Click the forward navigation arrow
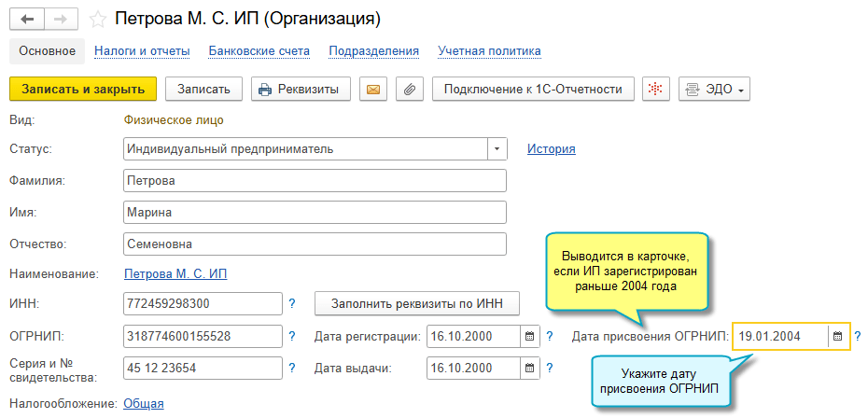 click(x=61, y=20)
